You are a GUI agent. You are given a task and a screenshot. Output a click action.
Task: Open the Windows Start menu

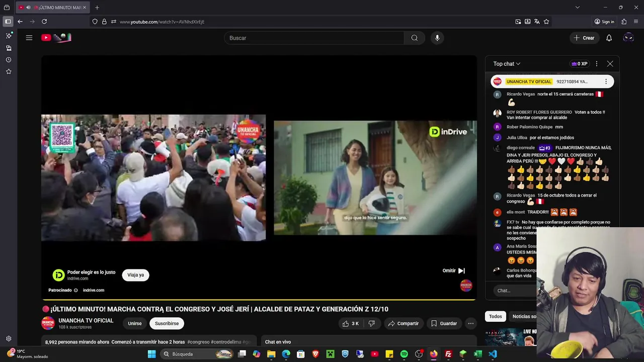[151, 354]
